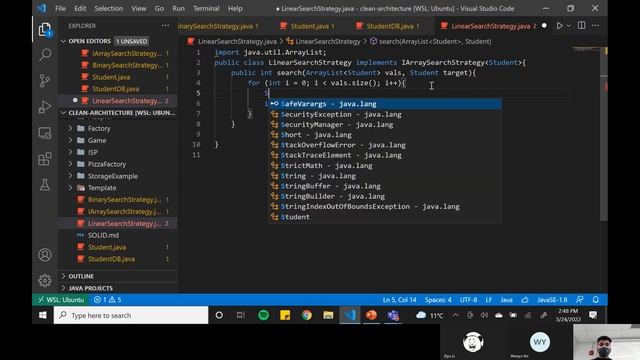Image resolution: width=640 pixels, height=360 pixels.
Task: Open editor More Actions ellipsis
Action: click(596, 25)
